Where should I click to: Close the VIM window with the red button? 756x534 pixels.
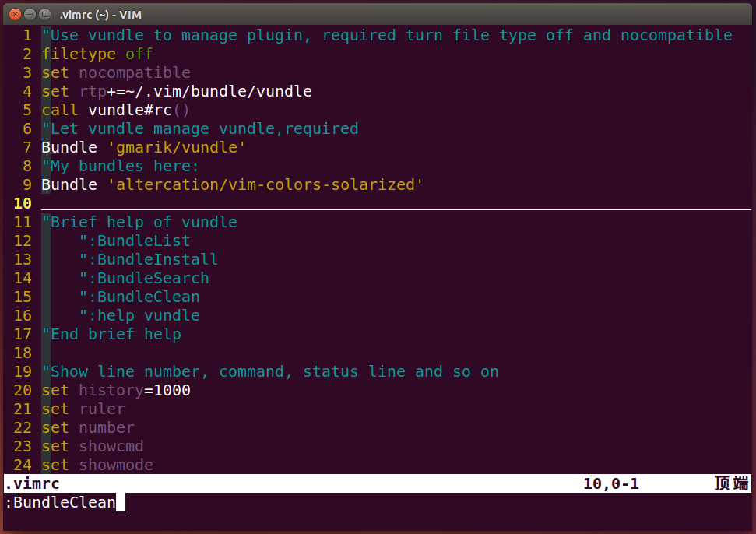pyautogui.click(x=15, y=15)
